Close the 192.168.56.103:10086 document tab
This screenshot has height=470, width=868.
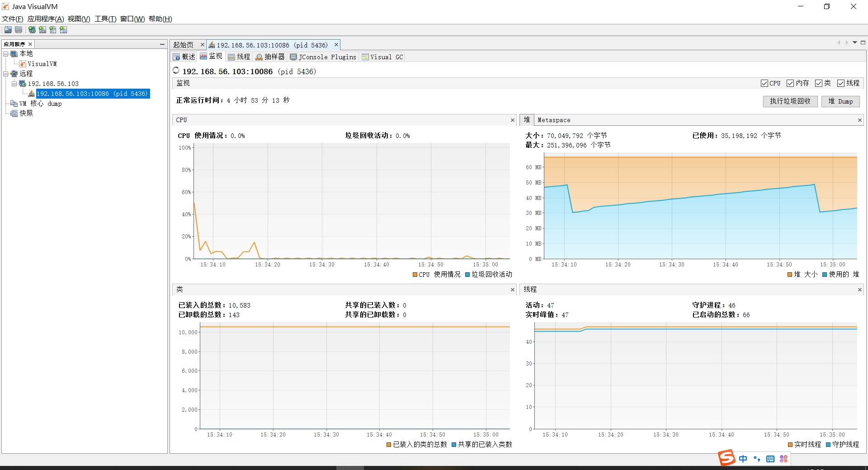[x=336, y=44]
